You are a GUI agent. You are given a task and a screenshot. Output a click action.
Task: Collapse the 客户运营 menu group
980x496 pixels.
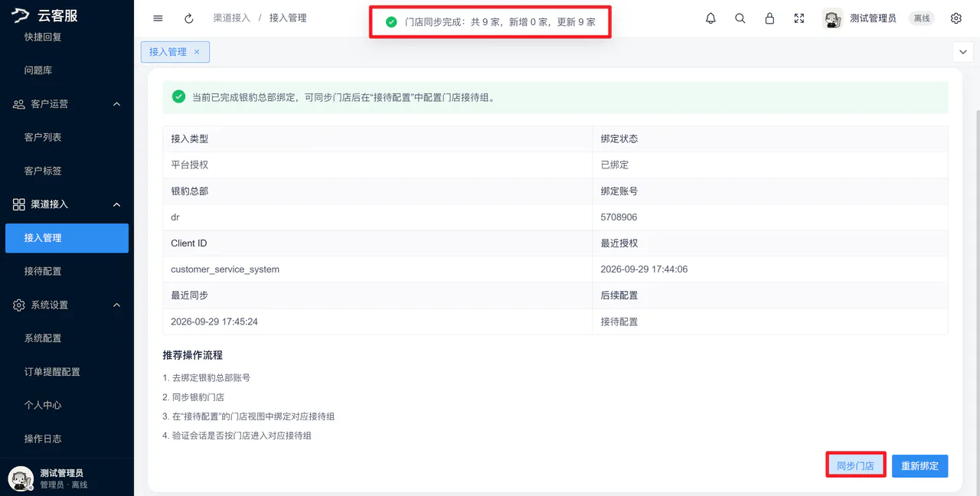[x=67, y=104]
